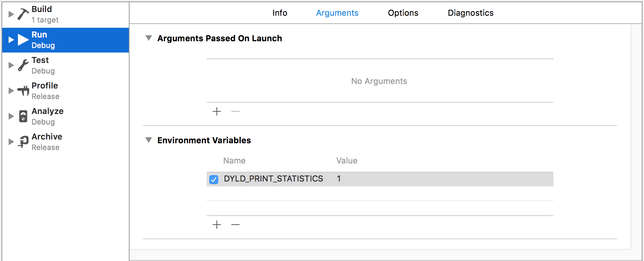Image resolution: width=644 pixels, height=261 pixels.
Task: Click the plus button to add a launch argument
Action: pos(216,111)
